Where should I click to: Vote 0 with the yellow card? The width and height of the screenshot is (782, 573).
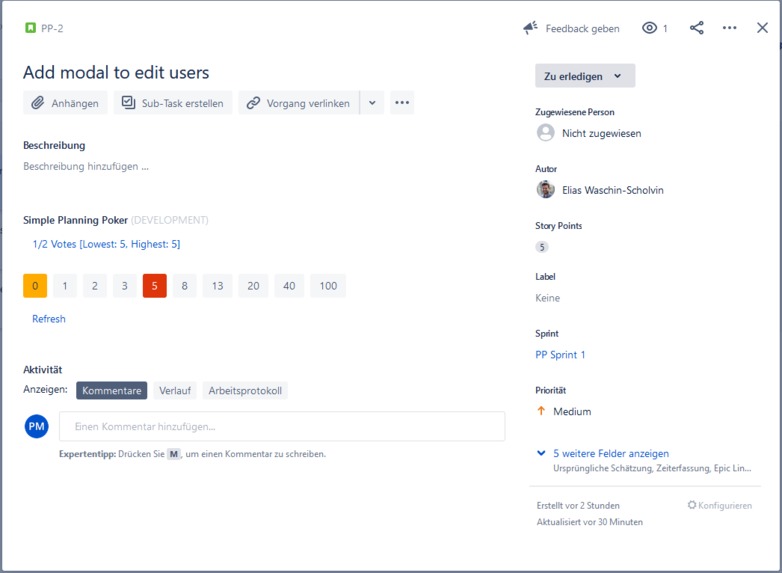click(35, 286)
